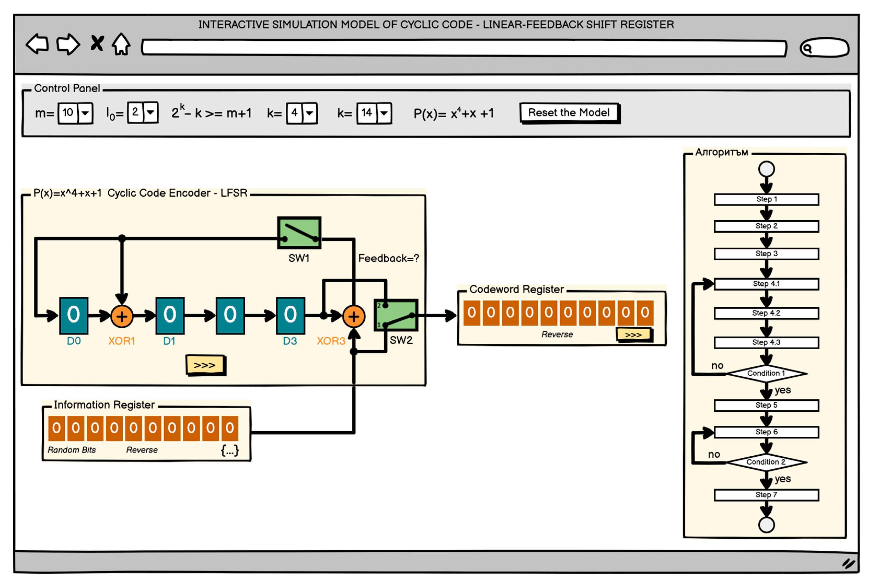Toggle the SW2 switch
The width and height of the screenshot is (872, 588).
(396, 315)
